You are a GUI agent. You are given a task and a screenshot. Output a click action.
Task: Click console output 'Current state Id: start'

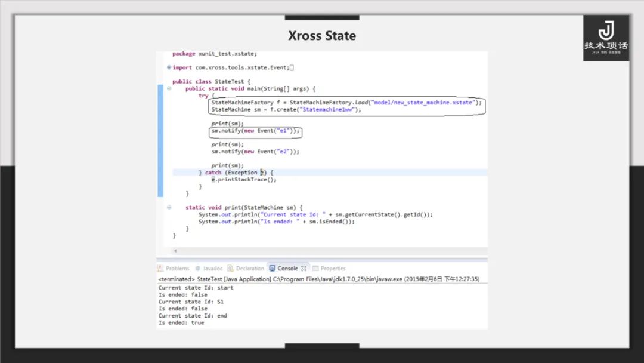(196, 288)
